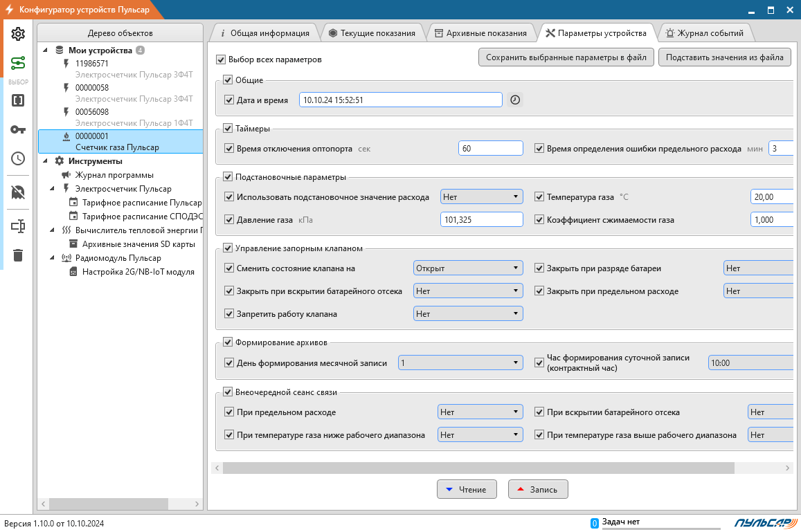Toggle the Дата и время checkbox
Screen dimensions: 801x532
pyautogui.click(x=229, y=100)
